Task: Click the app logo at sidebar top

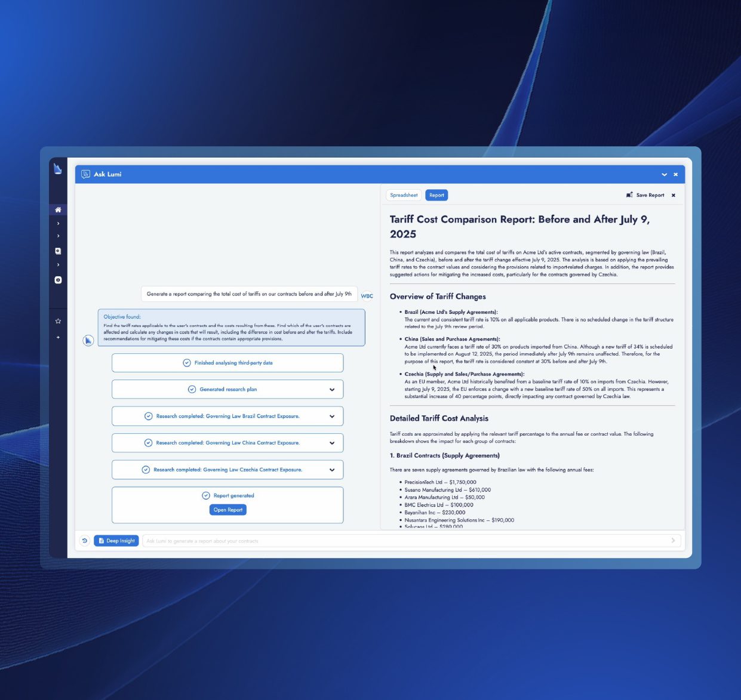Action: (58, 169)
